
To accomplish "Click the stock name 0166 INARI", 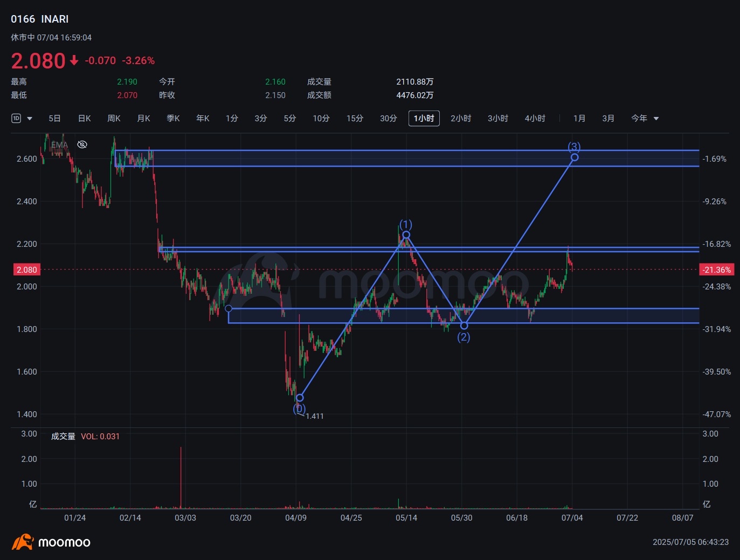I will pyautogui.click(x=40, y=19).
